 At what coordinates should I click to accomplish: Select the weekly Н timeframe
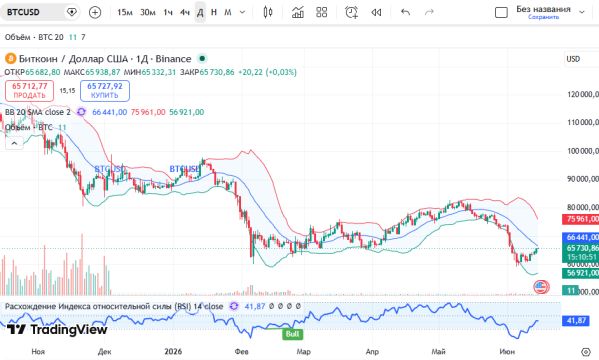click(214, 12)
